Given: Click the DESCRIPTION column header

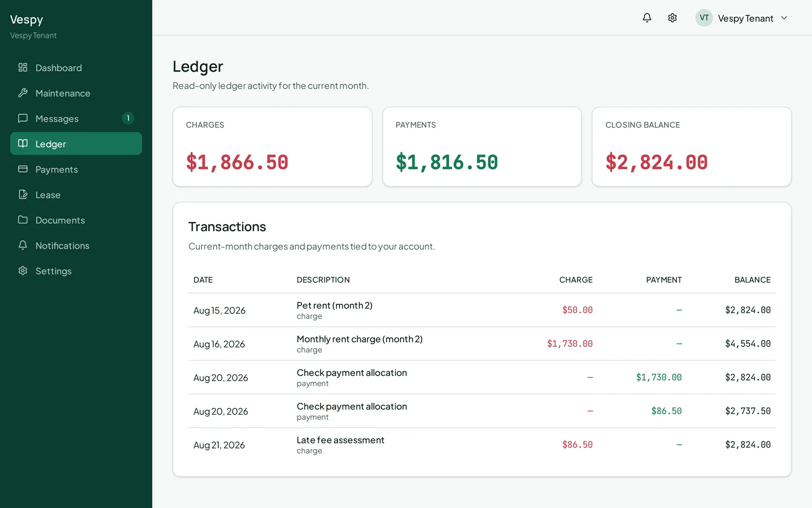Looking at the screenshot, I should coord(323,280).
